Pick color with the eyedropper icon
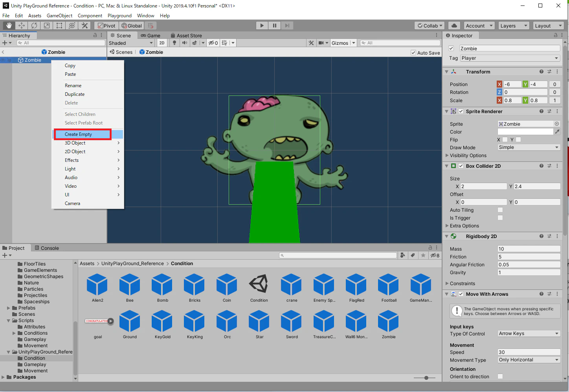Screen dimensions: 569x392 point(557,132)
